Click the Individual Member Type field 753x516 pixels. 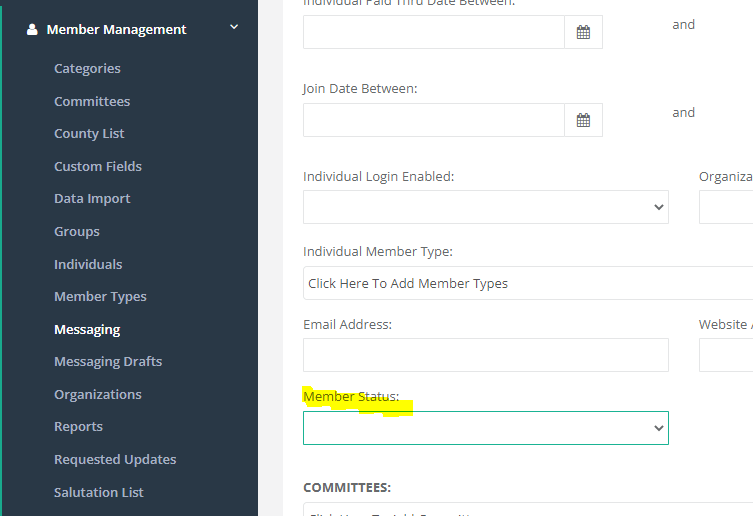pos(527,283)
